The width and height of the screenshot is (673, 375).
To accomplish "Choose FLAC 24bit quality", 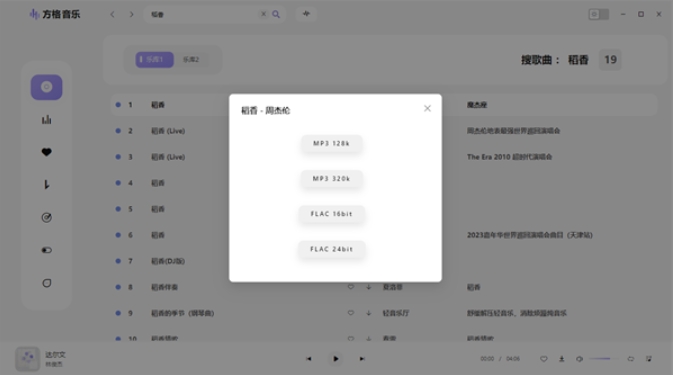I will [x=331, y=249].
